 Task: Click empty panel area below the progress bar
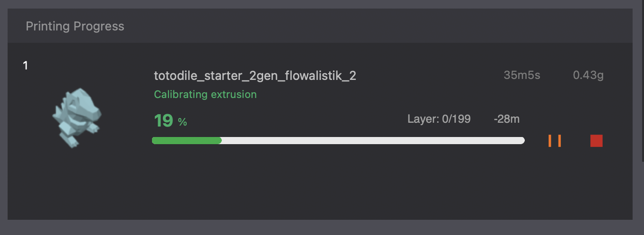click(x=332, y=186)
